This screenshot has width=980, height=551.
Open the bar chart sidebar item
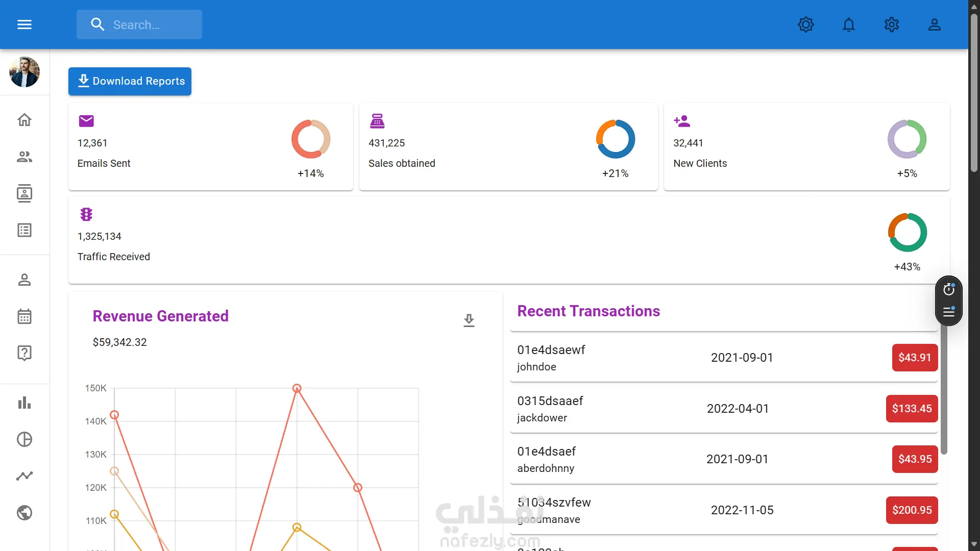click(24, 403)
